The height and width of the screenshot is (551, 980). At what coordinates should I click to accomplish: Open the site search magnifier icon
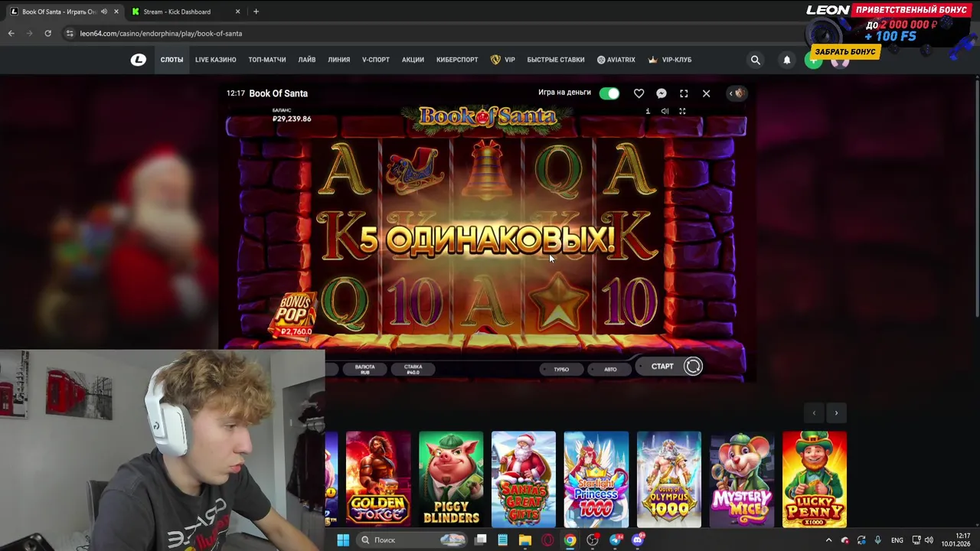(756, 60)
